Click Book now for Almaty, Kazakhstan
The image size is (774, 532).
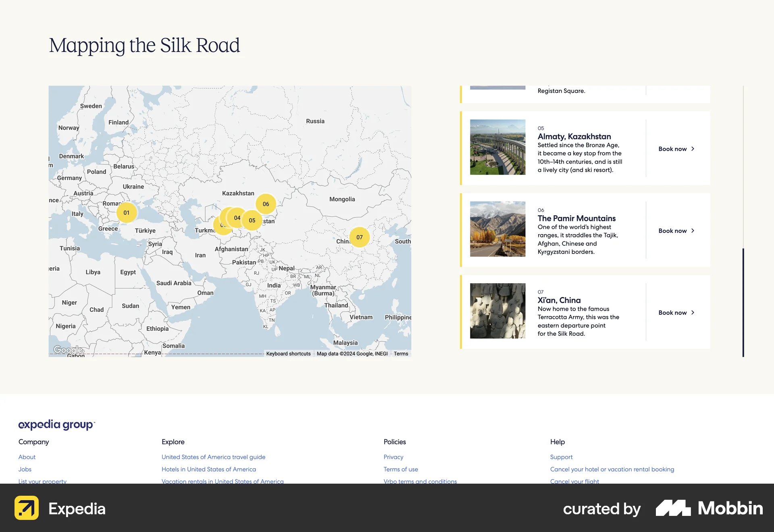(x=672, y=149)
